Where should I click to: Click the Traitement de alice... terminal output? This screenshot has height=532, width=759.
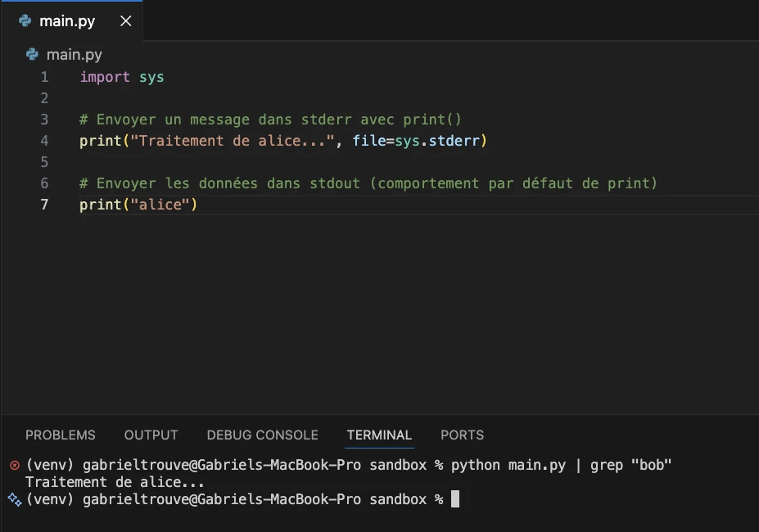115,482
